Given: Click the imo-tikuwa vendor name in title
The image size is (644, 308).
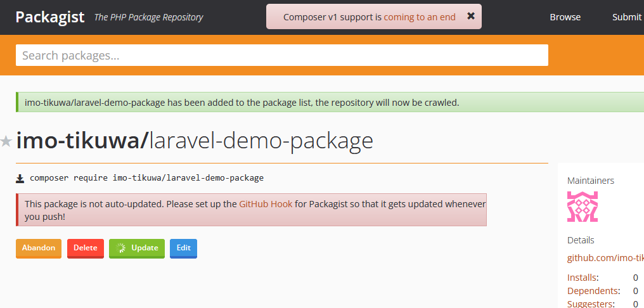Looking at the screenshot, I should [81, 141].
